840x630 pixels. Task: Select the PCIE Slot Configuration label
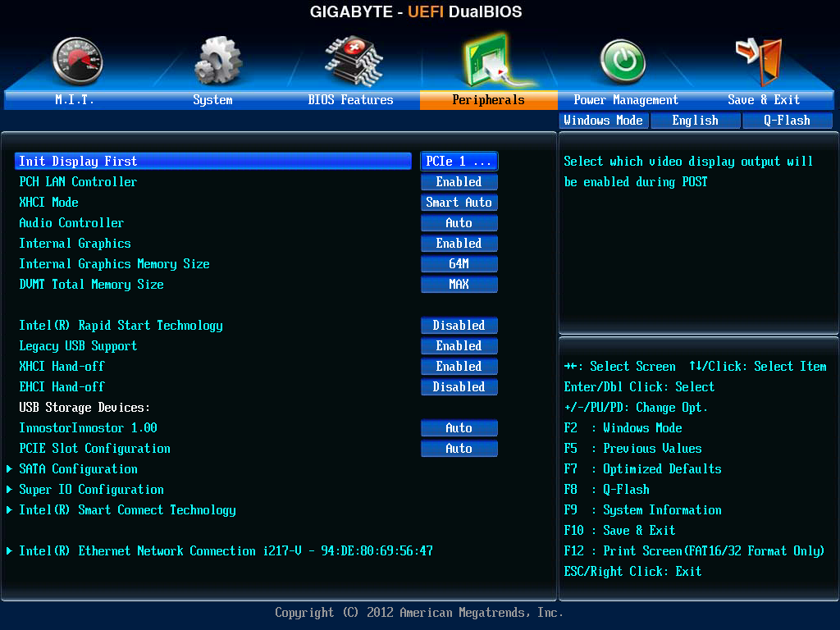click(x=95, y=449)
